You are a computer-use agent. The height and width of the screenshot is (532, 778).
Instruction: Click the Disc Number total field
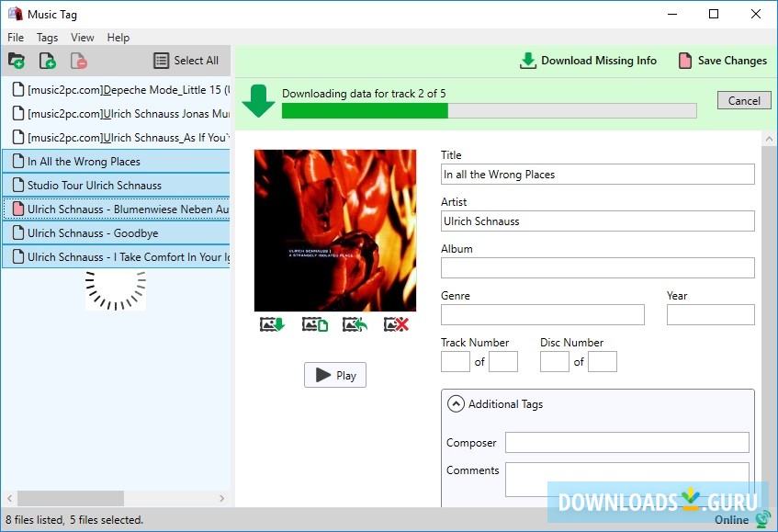tap(603, 361)
